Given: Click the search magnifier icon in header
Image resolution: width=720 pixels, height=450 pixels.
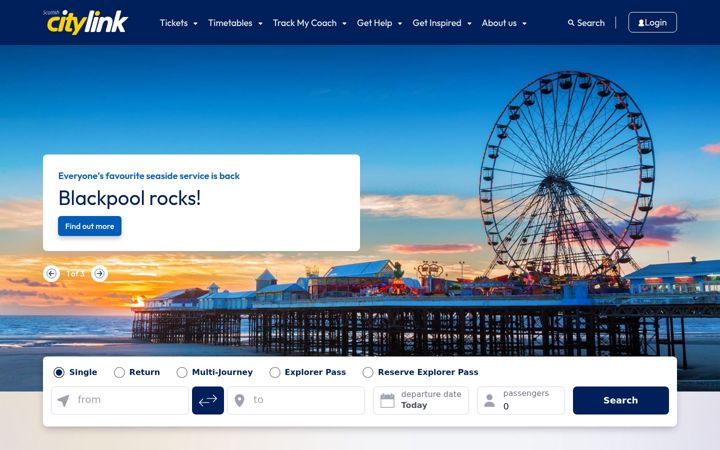Looking at the screenshot, I should coord(571,23).
